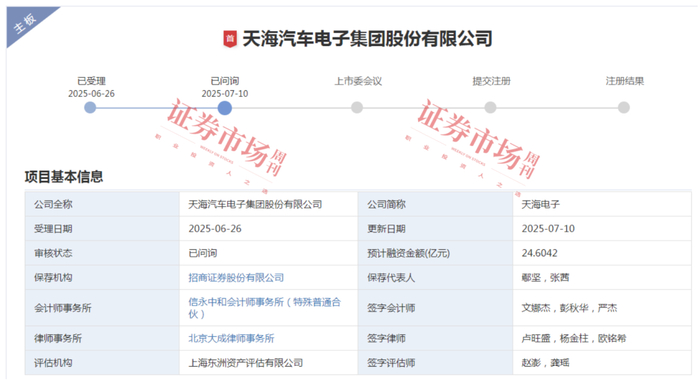Click the 受理日期 row label

coord(53,229)
